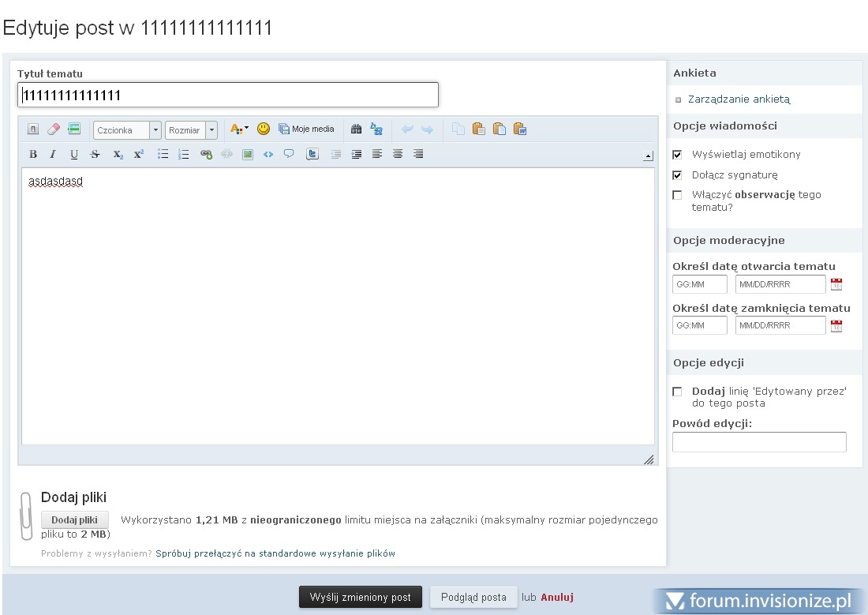Center-align the text
Image resolution: width=868 pixels, height=615 pixels.
(398, 154)
